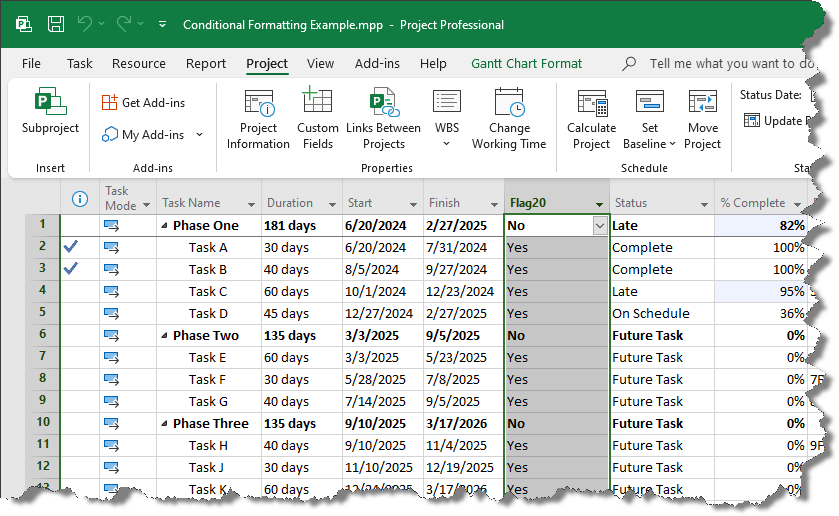The width and height of the screenshot is (839, 516).
Task: Open % Complete column filter dropdown
Action: click(798, 205)
